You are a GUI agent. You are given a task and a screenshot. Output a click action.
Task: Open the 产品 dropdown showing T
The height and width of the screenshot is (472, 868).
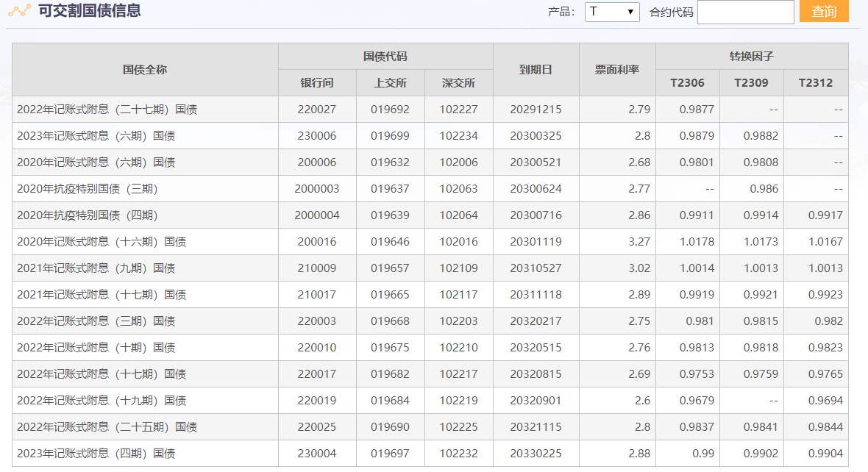point(612,12)
